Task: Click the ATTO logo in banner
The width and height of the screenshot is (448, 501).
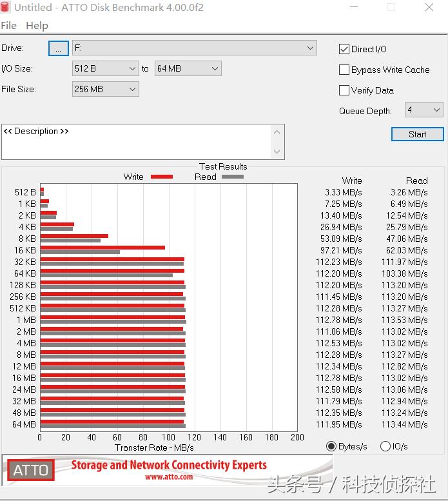Action: click(x=31, y=470)
